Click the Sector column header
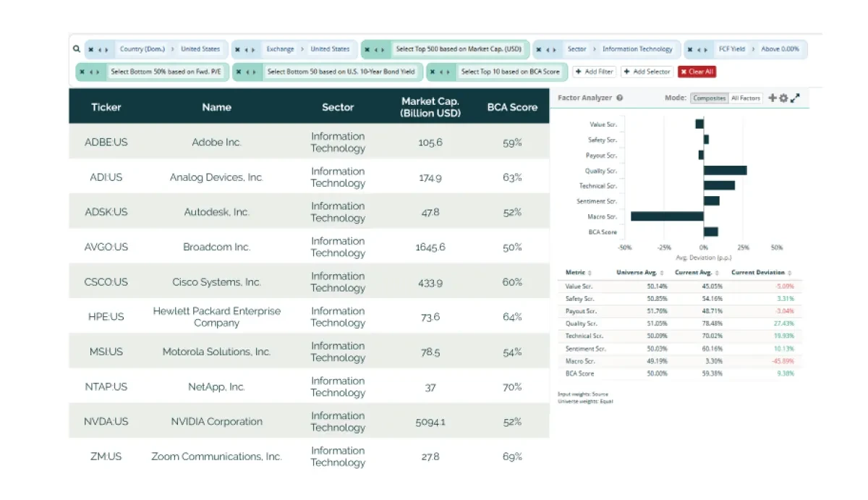 tap(338, 107)
